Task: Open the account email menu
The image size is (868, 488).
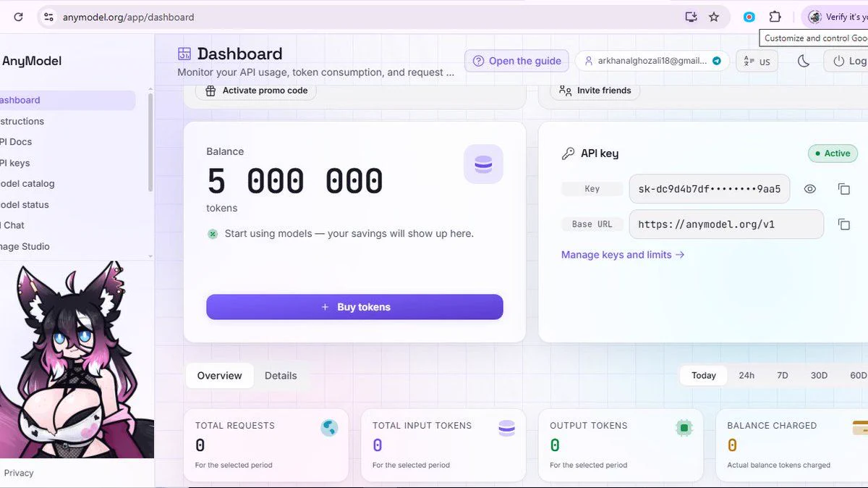Action: tap(652, 62)
